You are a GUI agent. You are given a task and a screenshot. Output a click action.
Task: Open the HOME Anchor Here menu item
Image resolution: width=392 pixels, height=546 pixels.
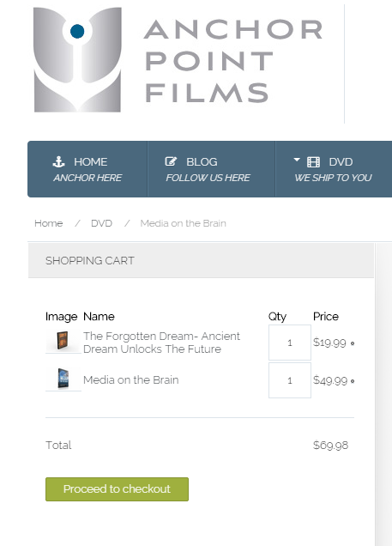87,169
